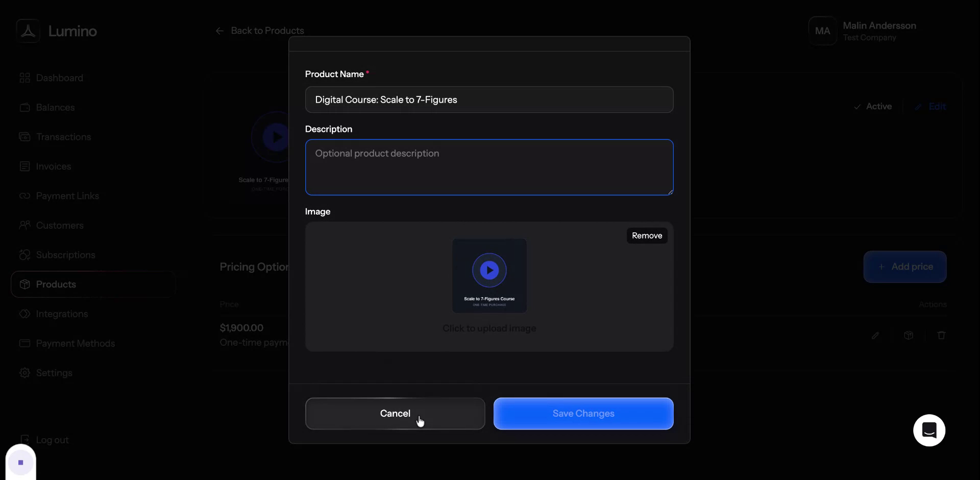980x480 pixels.
Task: Click the Log out icon
Action: click(24, 440)
